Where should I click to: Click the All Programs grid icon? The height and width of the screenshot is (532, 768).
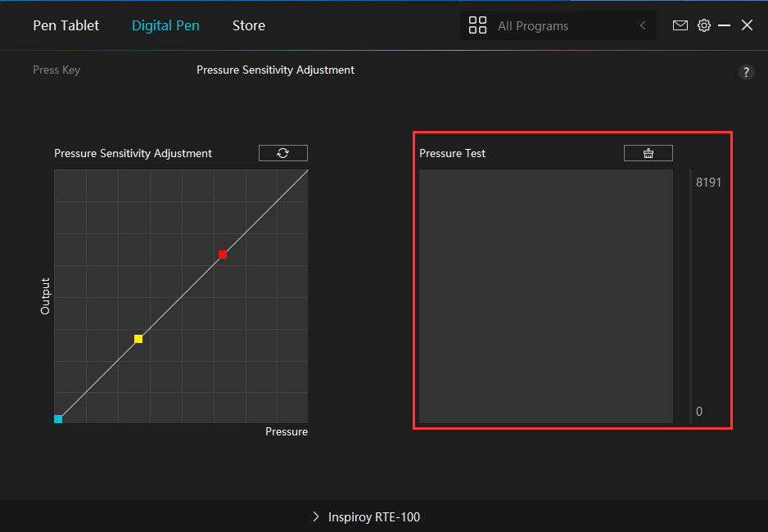tap(477, 25)
